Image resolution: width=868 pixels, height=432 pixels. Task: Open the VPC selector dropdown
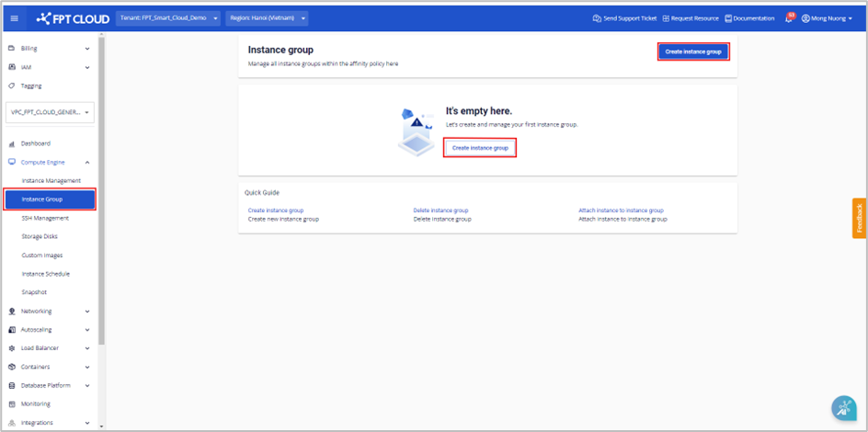[x=51, y=113]
